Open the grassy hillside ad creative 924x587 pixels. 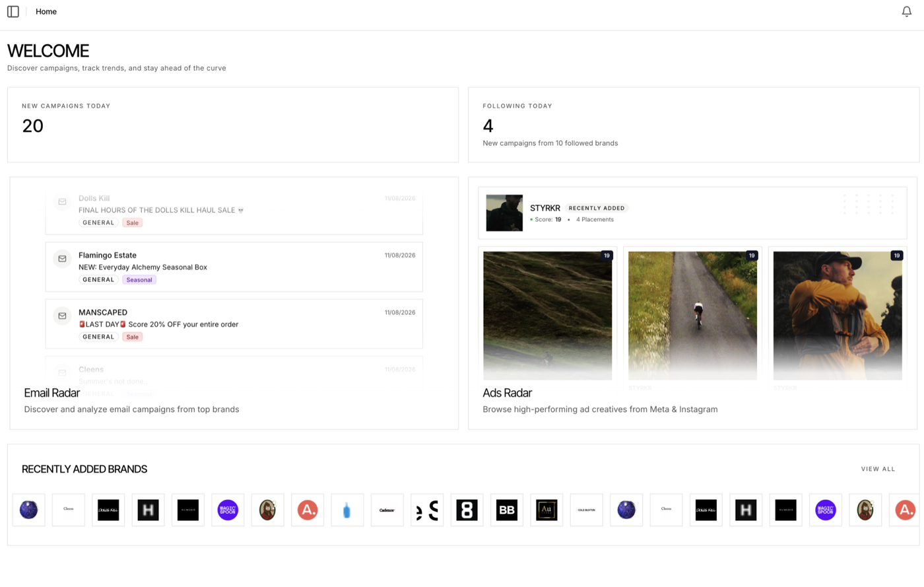pos(547,315)
